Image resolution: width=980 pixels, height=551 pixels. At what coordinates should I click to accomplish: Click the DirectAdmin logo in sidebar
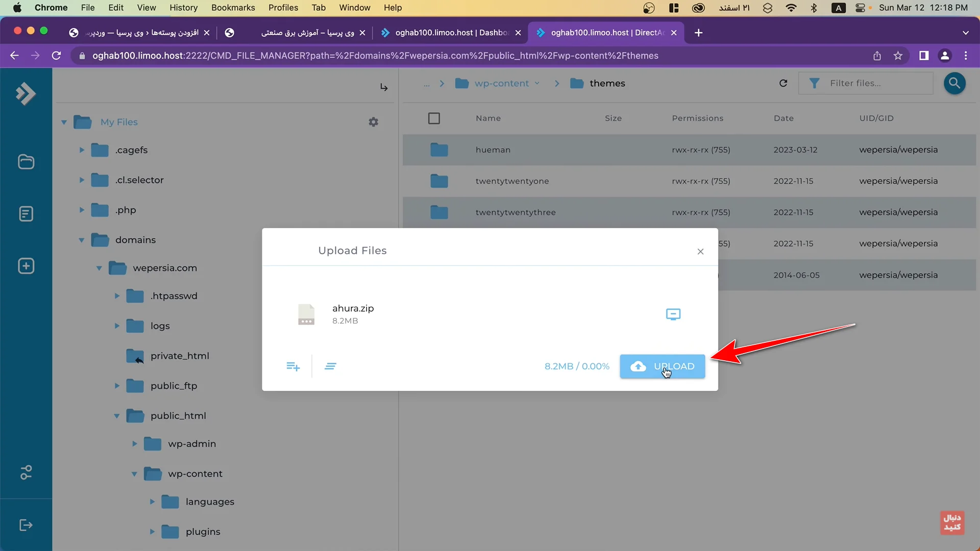tap(26, 93)
